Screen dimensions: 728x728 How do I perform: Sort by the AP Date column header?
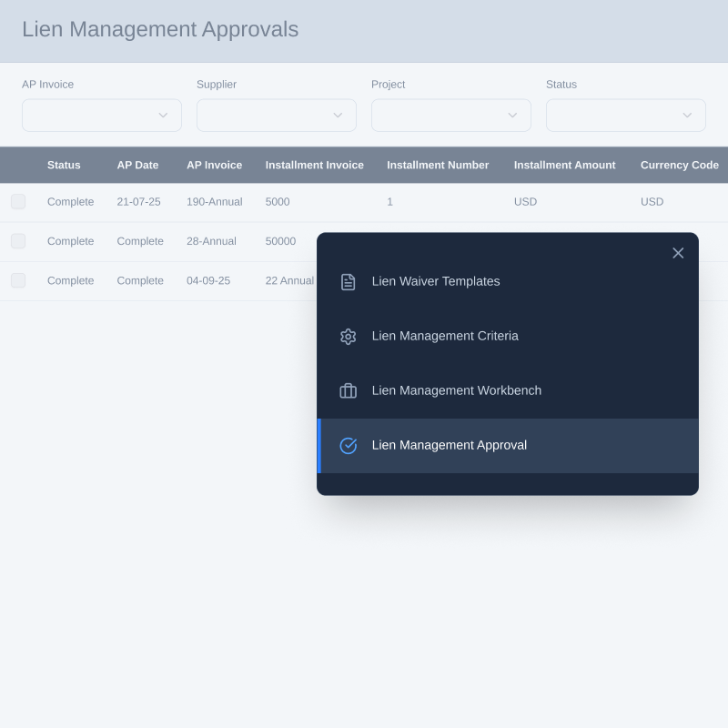[x=137, y=166]
